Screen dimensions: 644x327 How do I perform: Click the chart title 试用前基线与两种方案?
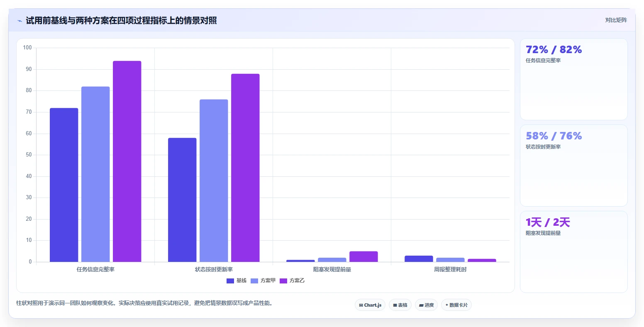coord(121,20)
